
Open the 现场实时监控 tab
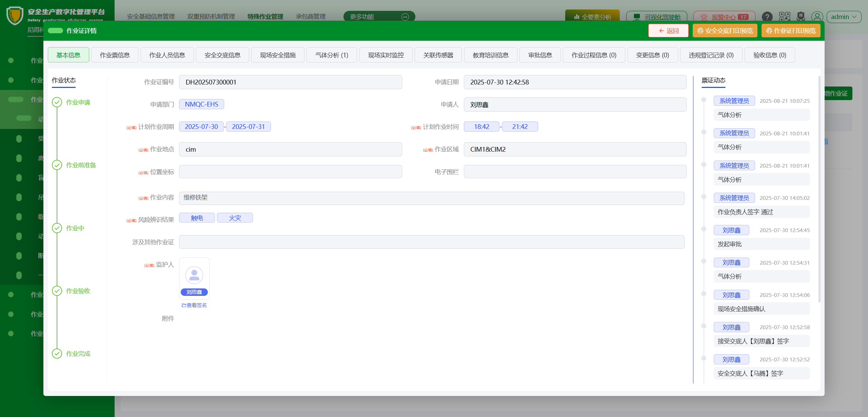point(386,55)
